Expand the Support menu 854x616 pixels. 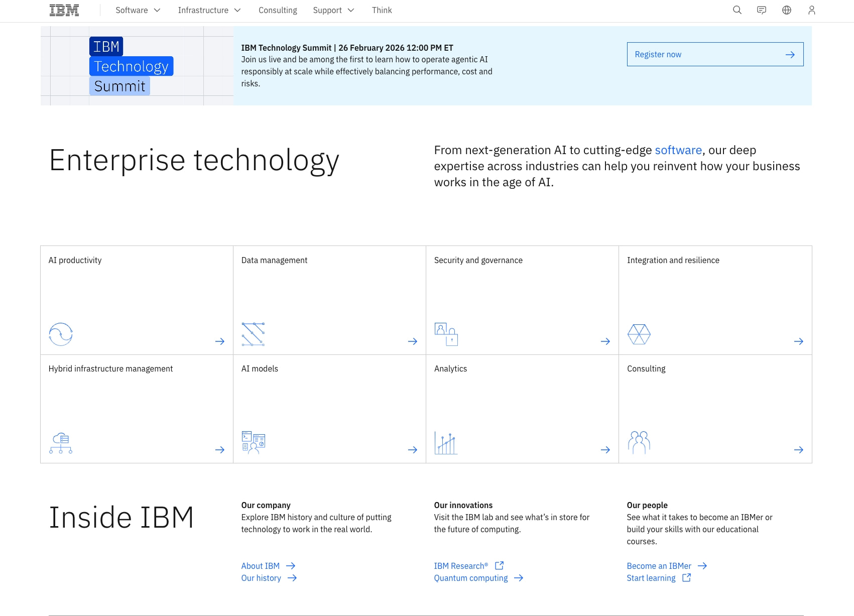point(333,10)
